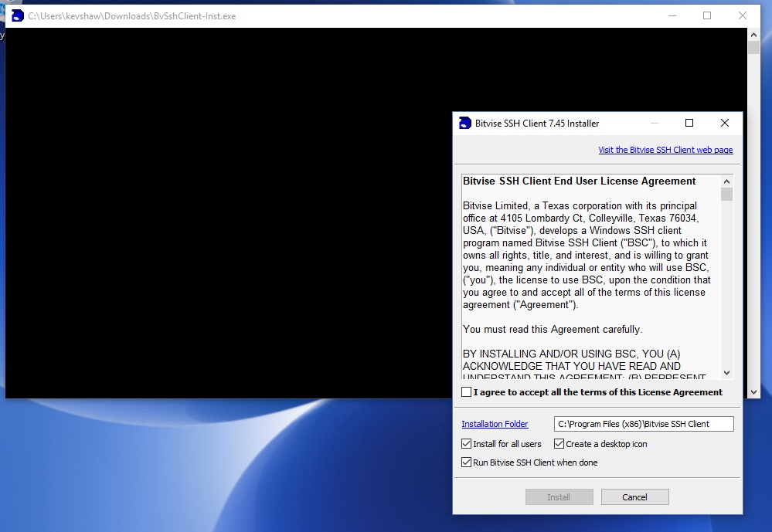Click the scroll-down arrow of the license text
Viewport: 772px width, 532px height.
726,372
